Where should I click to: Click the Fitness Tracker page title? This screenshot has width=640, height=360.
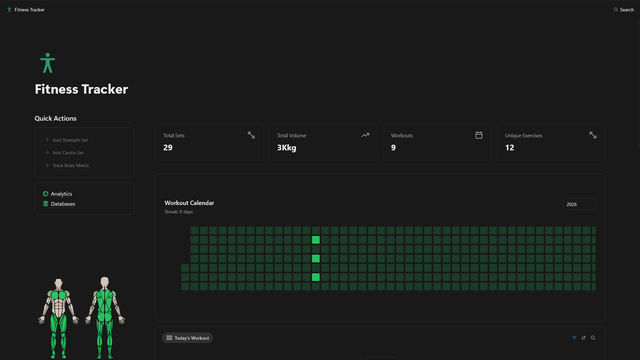pos(81,89)
